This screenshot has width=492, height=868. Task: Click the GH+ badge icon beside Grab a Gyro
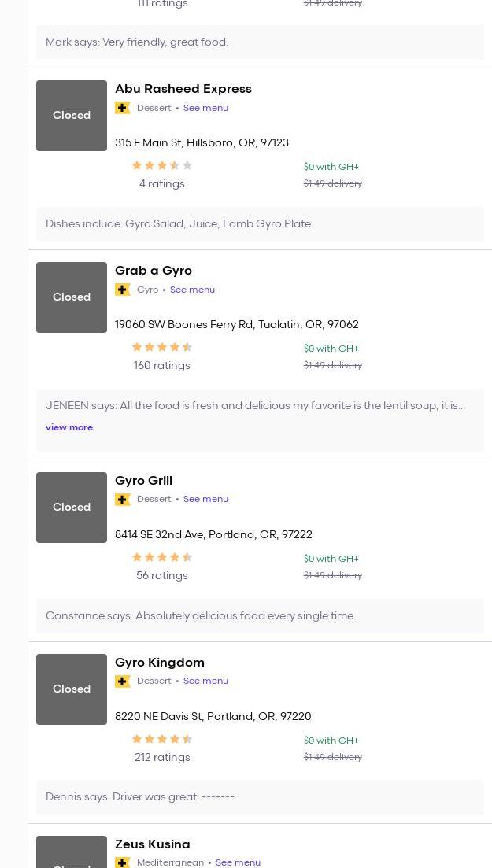pyautogui.click(x=122, y=290)
